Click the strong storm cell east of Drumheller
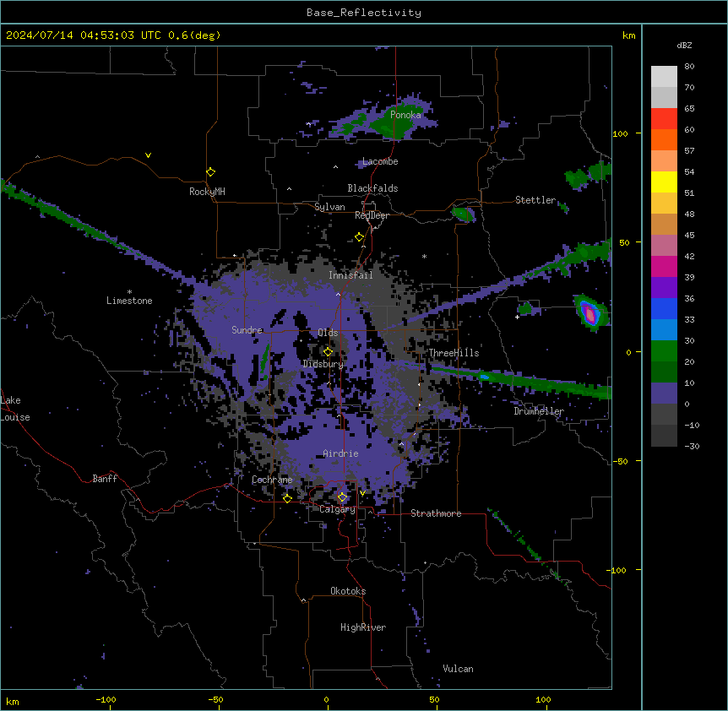 pyautogui.click(x=589, y=314)
